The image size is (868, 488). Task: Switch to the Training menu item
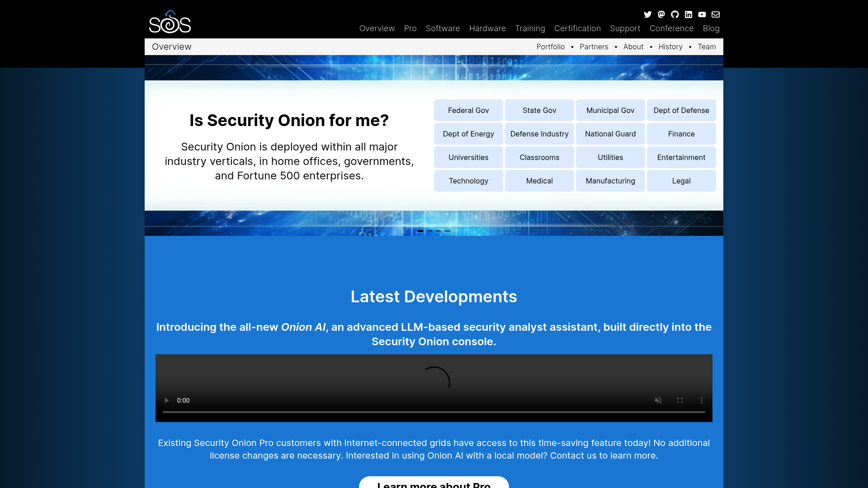coord(530,28)
